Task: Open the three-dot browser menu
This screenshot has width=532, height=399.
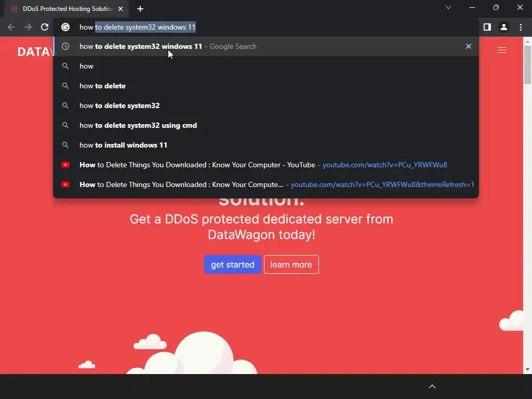Action: pyautogui.click(x=521, y=27)
